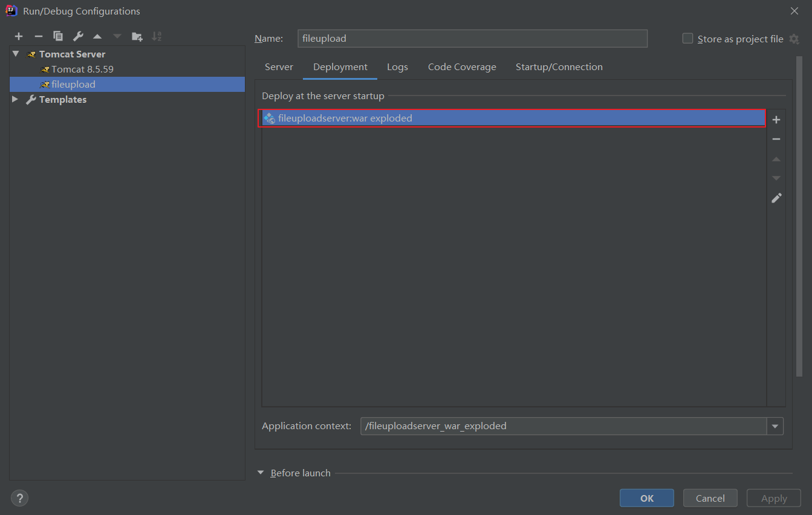Viewport: 812px width, 515px height.
Task: Click the Apply button
Action: pyautogui.click(x=774, y=498)
